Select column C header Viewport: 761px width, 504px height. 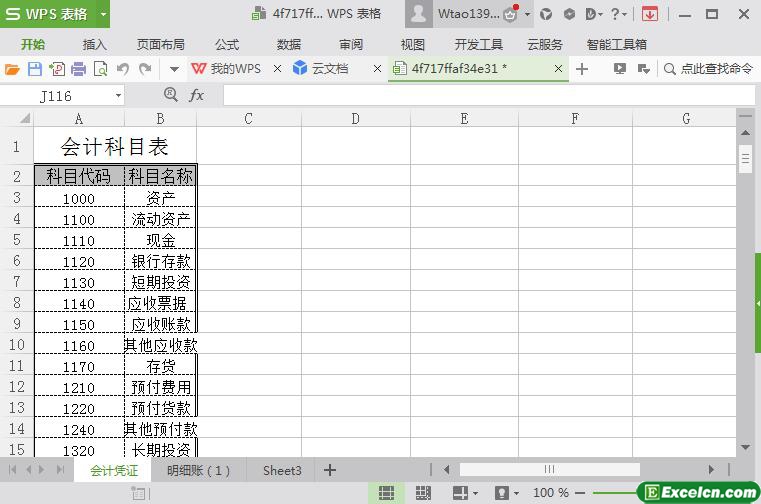pos(248,118)
